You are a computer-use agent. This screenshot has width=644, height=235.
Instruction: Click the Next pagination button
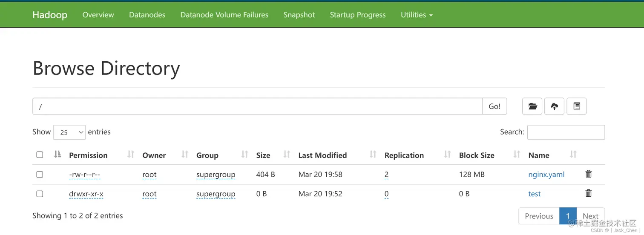point(590,216)
